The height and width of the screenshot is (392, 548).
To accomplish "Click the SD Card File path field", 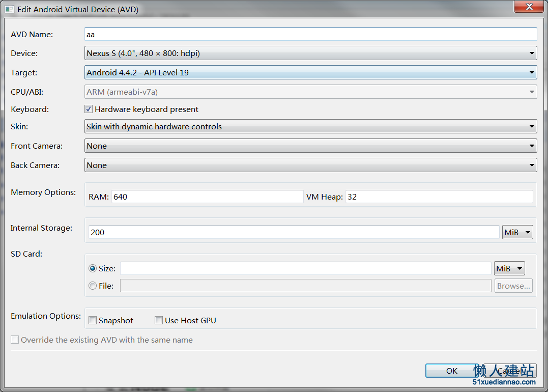I will (305, 286).
